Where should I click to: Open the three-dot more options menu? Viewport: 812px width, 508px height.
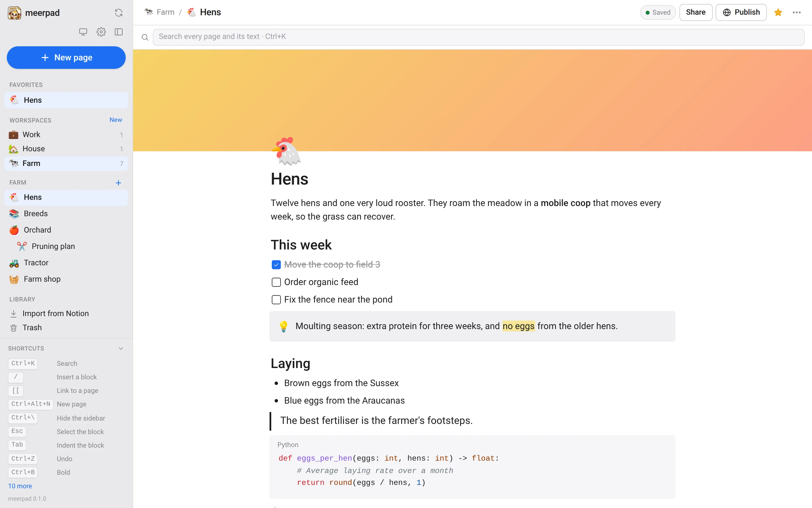click(796, 12)
